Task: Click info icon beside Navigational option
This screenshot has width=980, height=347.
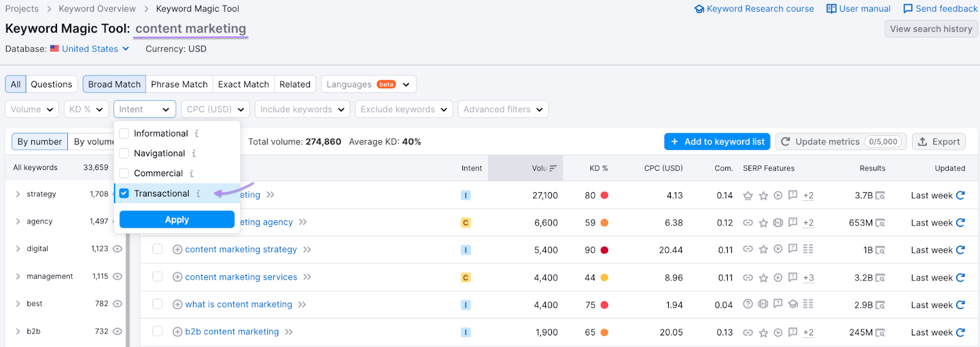Action: pos(194,154)
